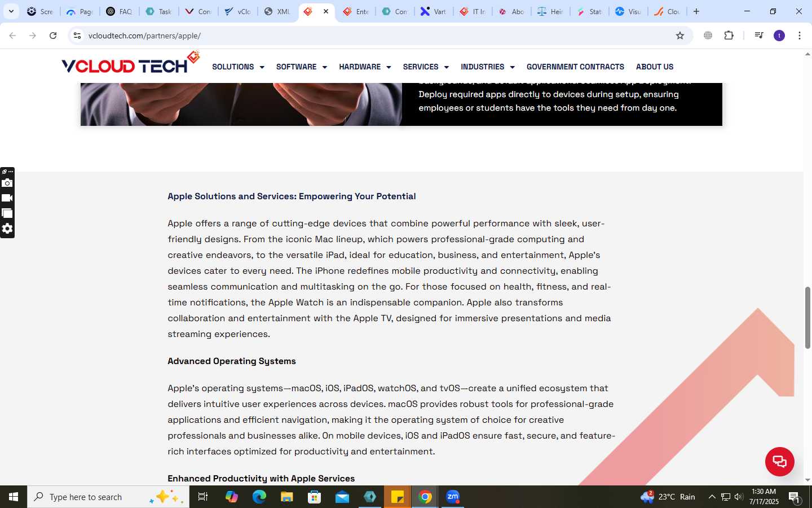The width and height of the screenshot is (812, 508).
Task: Open the gallery icon in side widget
Action: tap(7, 213)
